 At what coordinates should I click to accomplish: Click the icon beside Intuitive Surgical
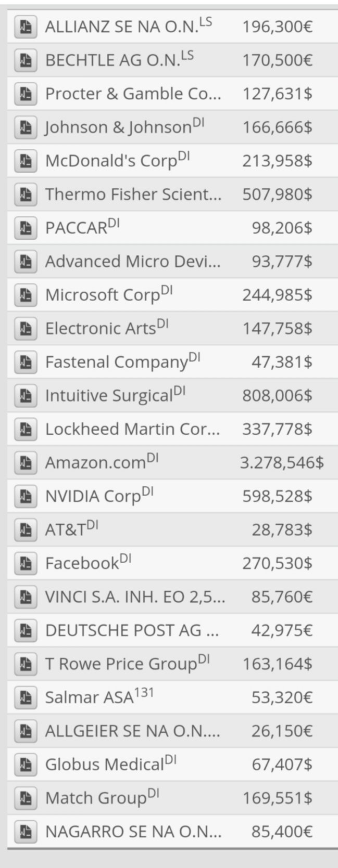coord(26,395)
